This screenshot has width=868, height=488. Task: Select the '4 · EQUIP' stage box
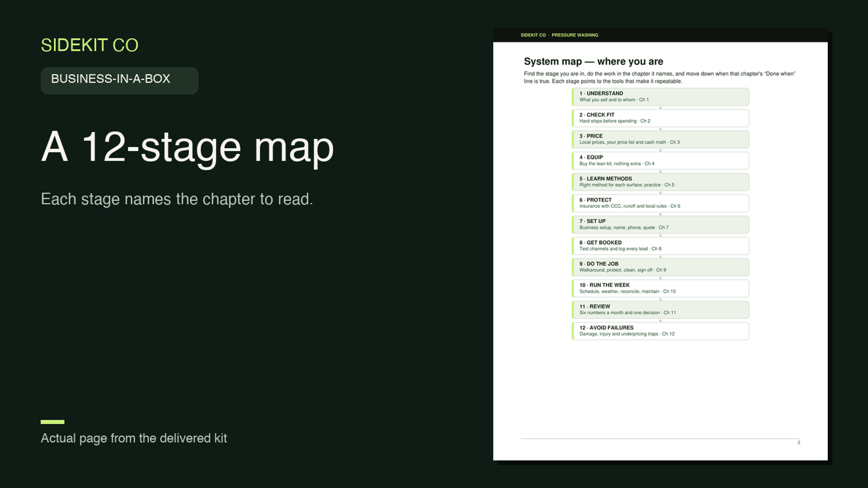[660, 161]
